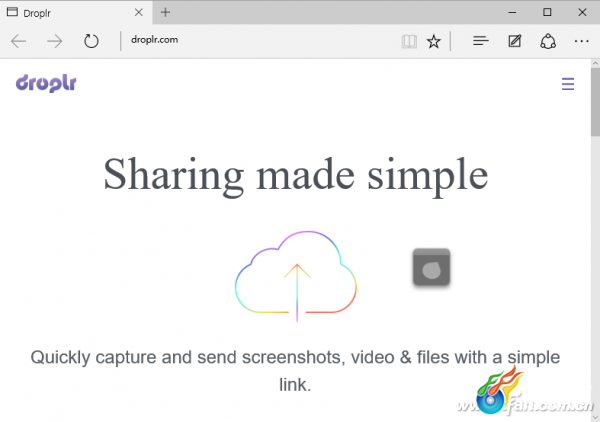Click the rainbow cloud upload graphic
Viewport: 600px width, 422px height.
tap(296, 276)
